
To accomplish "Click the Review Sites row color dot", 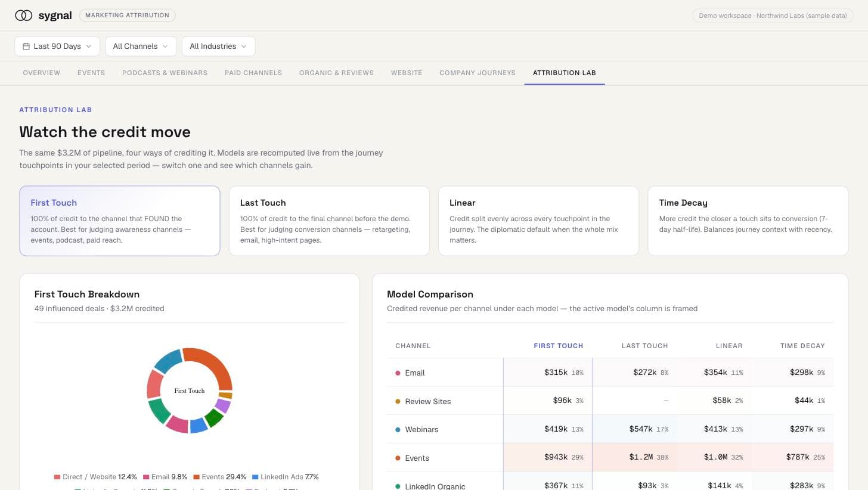I will tap(398, 402).
